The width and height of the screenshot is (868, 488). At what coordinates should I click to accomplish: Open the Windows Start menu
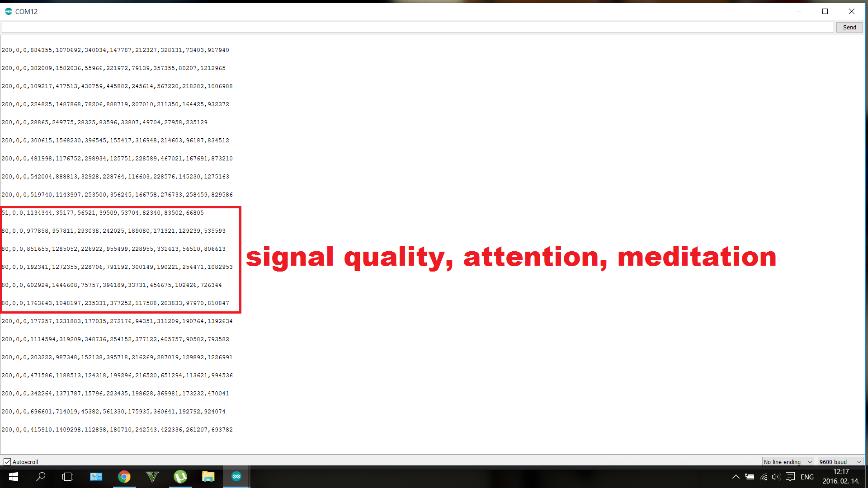[14, 477]
